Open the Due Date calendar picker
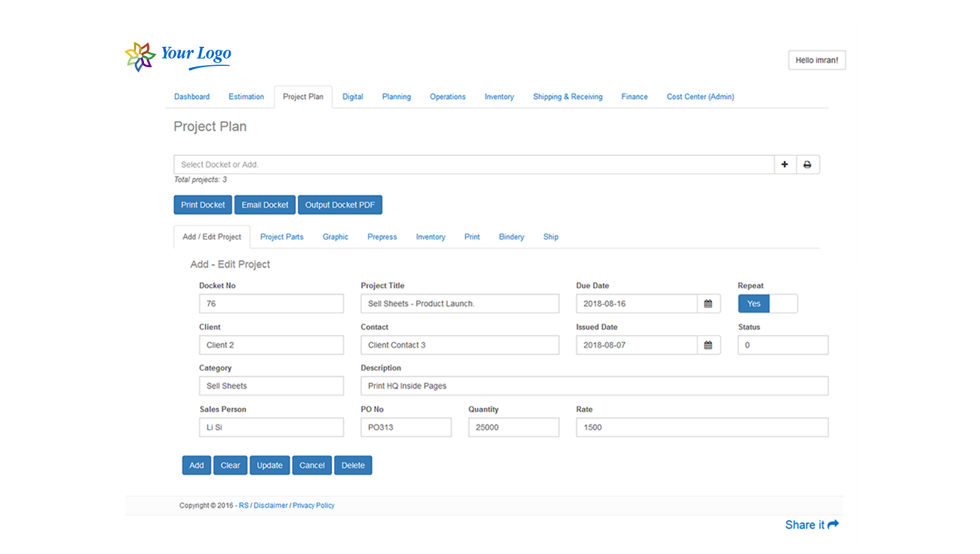 708,303
